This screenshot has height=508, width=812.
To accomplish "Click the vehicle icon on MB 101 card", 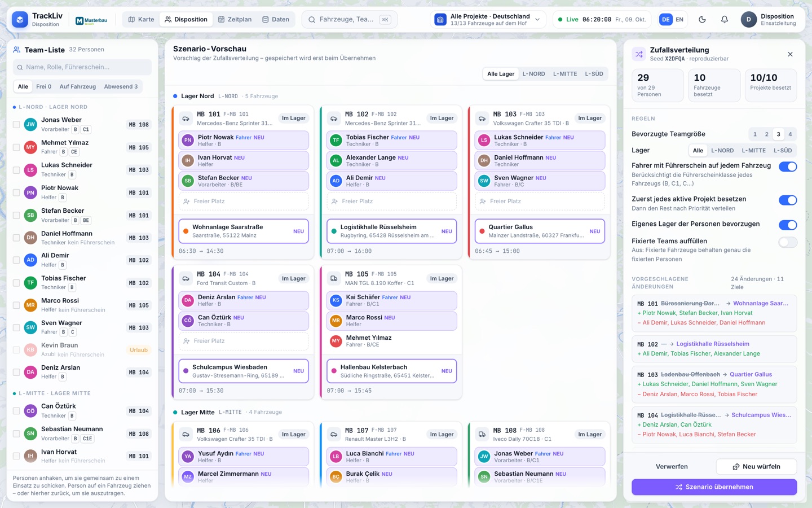I will point(186,119).
